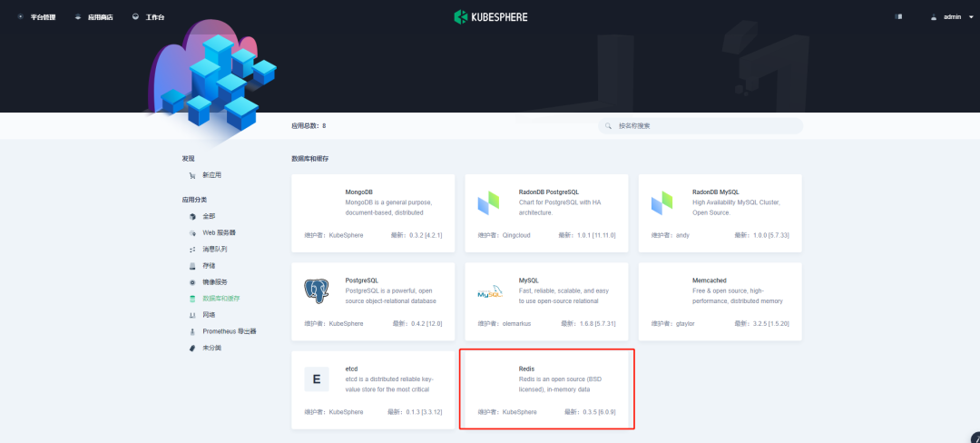Open the MongoDB app title

358,192
